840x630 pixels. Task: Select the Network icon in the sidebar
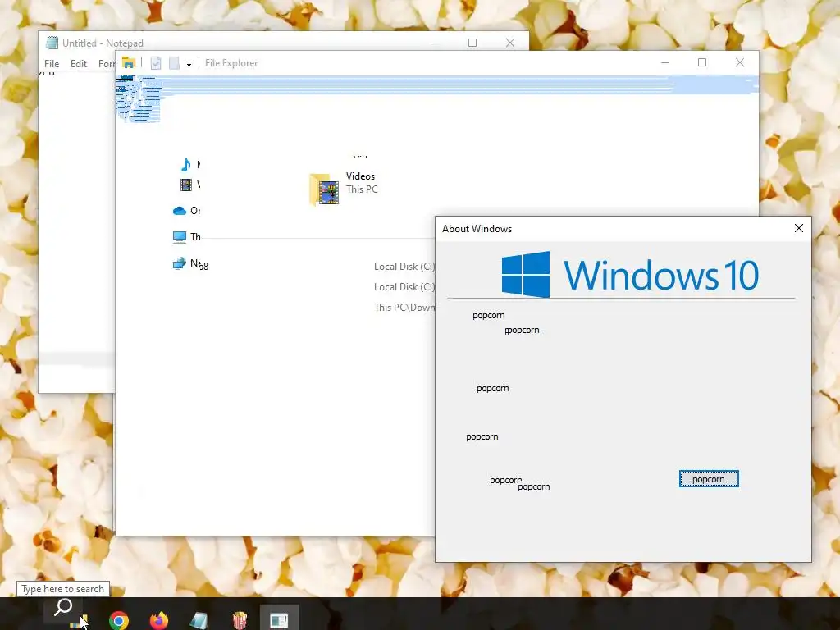179,263
